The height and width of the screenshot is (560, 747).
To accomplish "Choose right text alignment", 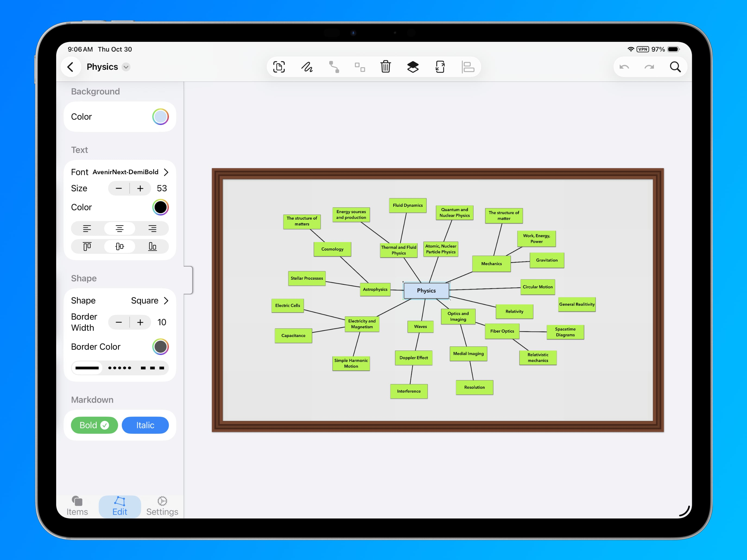I will coord(152,228).
